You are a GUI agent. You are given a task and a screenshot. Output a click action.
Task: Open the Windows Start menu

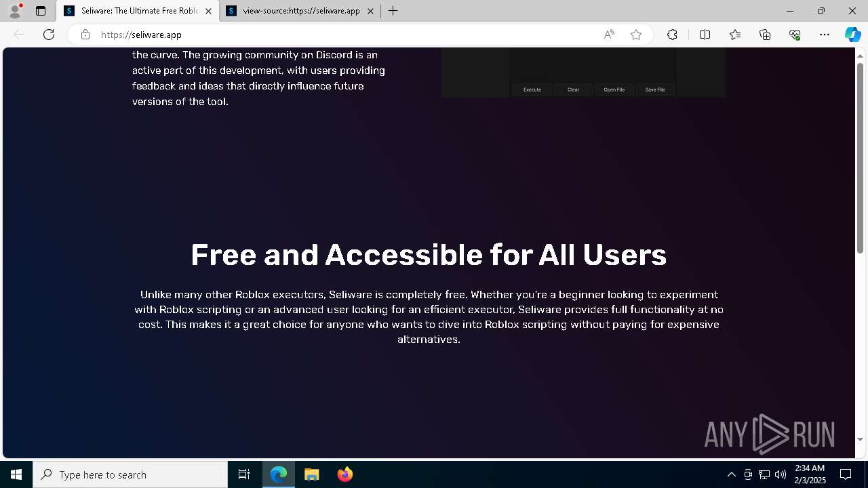pos(16,474)
